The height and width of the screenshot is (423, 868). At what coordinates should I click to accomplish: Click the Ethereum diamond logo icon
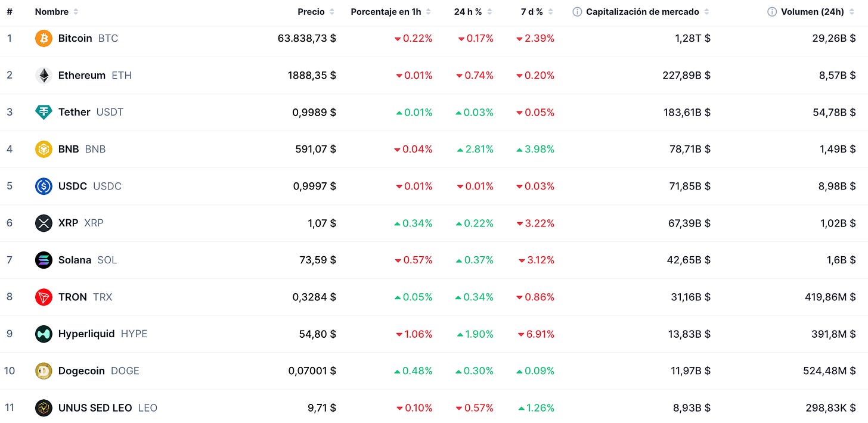click(x=44, y=76)
